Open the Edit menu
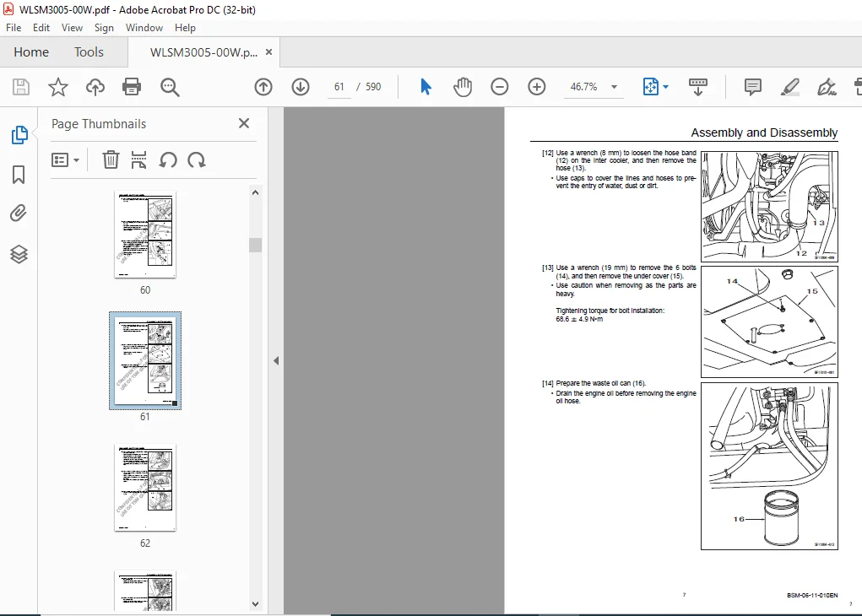862x616 pixels. pos(41,28)
